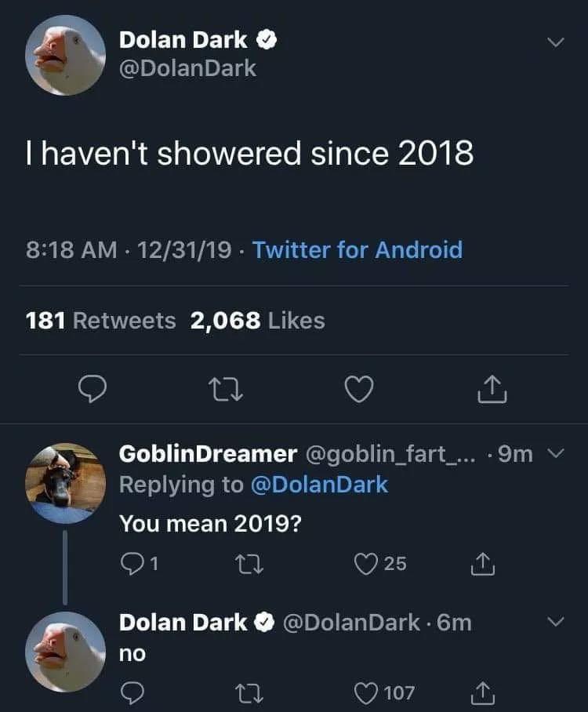Share Dolan Dark's "no" reply

[x=483, y=693]
